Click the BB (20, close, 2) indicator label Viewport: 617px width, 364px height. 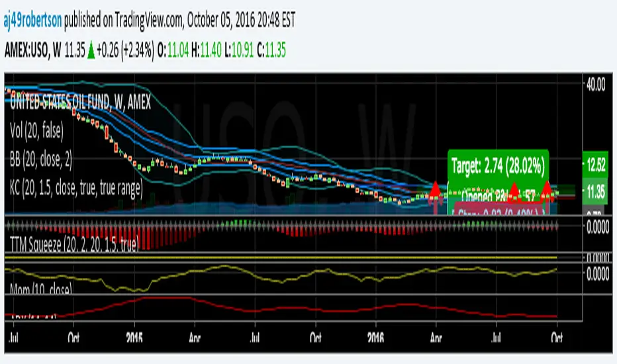pyautogui.click(x=41, y=159)
